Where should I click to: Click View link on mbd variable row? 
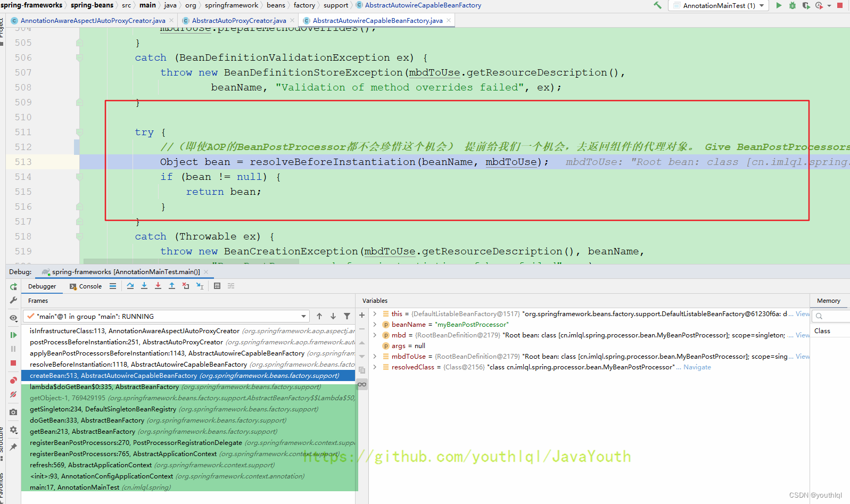[803, 335]
